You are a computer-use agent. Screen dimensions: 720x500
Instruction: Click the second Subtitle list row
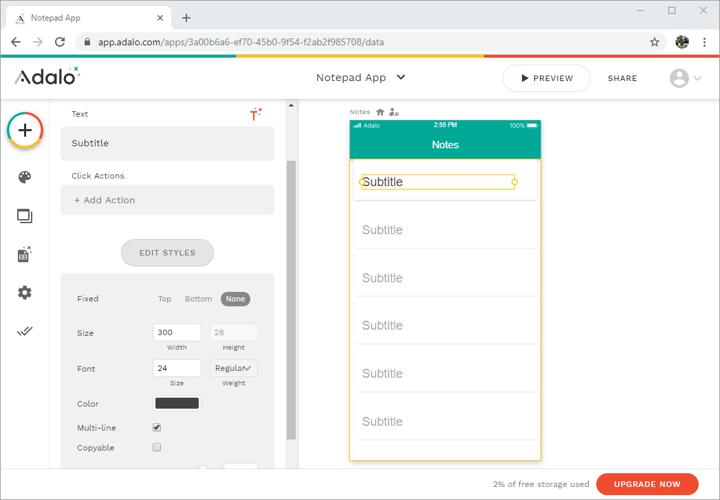tap(445, 230)
